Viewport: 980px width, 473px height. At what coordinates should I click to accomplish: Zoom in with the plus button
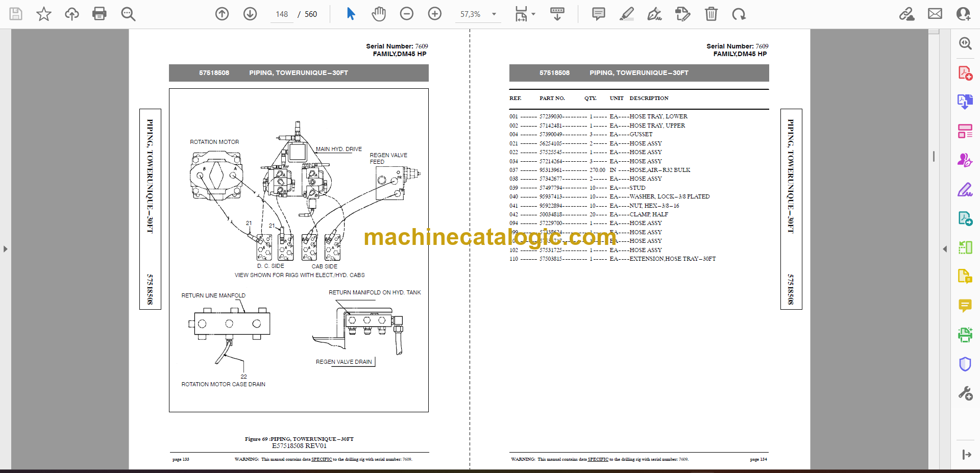click(435, 14)
